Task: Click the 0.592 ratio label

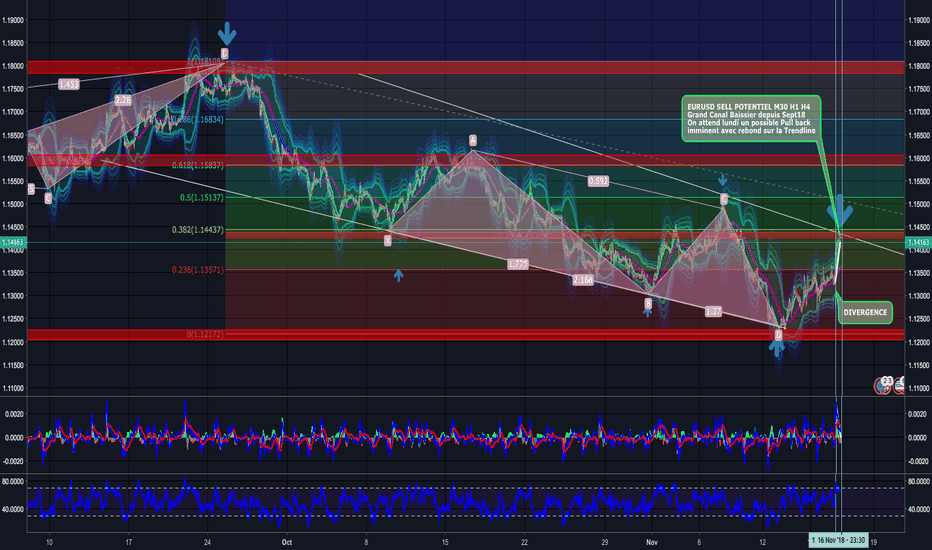Action: click(x=598, y=181)
